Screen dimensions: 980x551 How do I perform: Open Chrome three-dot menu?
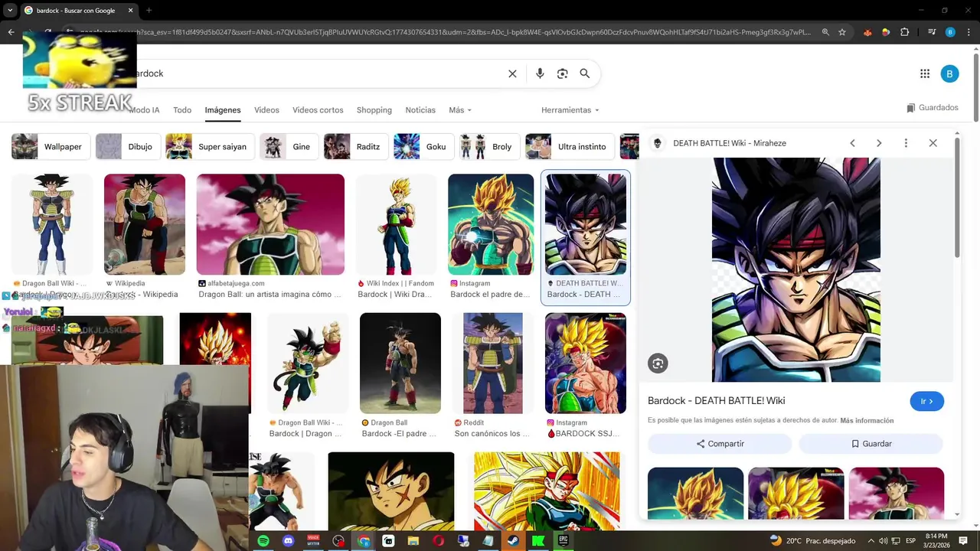[968, 32]
